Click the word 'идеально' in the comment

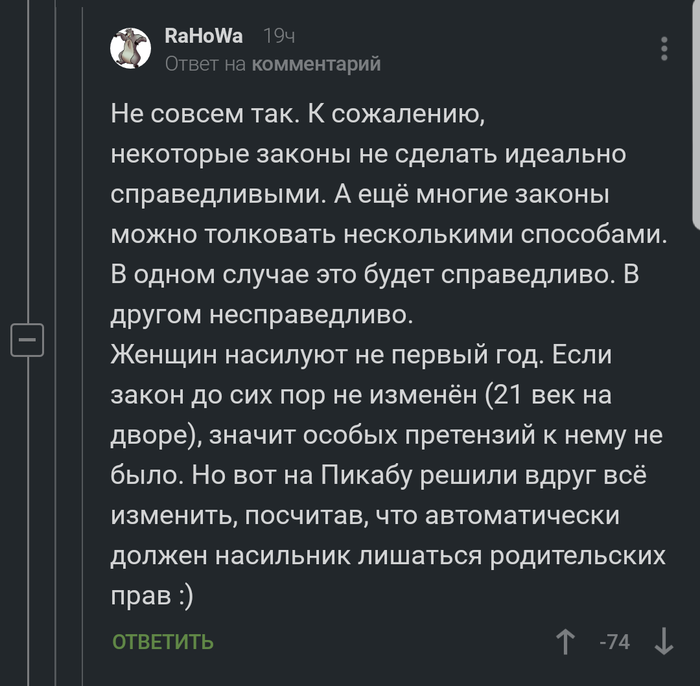565,155
